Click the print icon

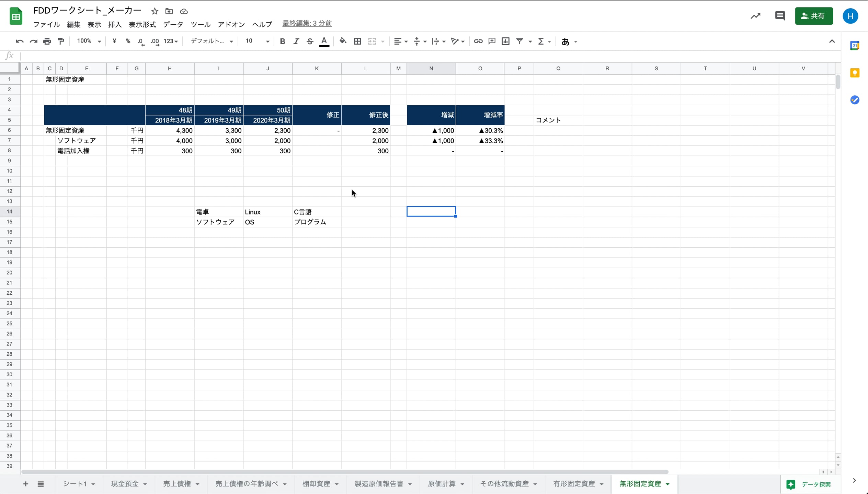47,41
